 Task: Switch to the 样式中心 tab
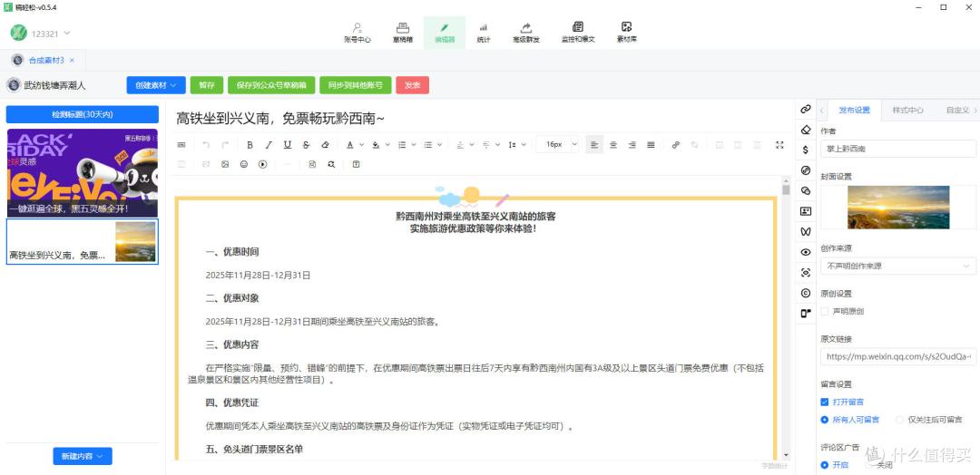(908, 110)
